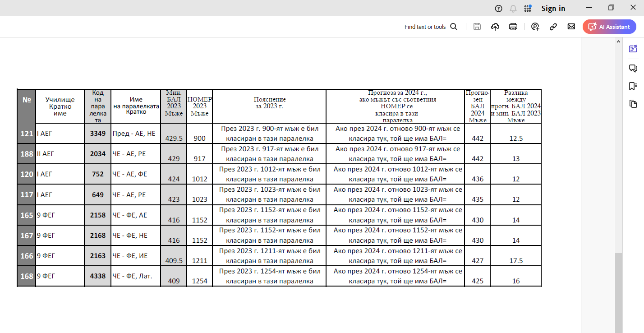Open the Adobe apps grid launcher
644x333 pixels.
point(528,8)
